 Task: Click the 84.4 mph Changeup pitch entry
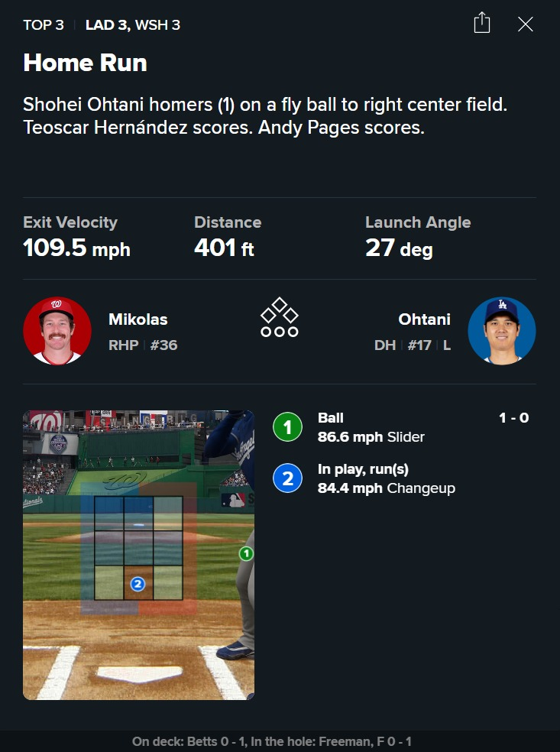tap(386, 488)
